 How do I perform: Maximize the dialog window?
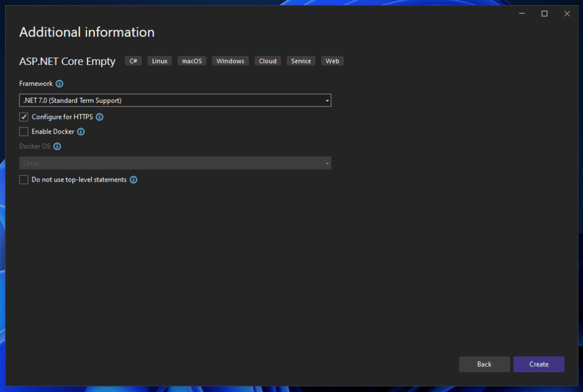pyautogui.click(x=544, y=14)
